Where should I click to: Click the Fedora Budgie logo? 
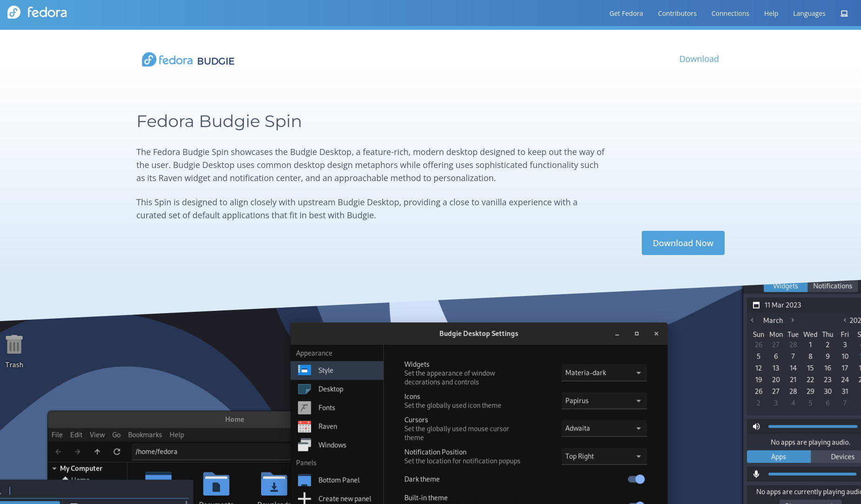click(x=188, y=60)
